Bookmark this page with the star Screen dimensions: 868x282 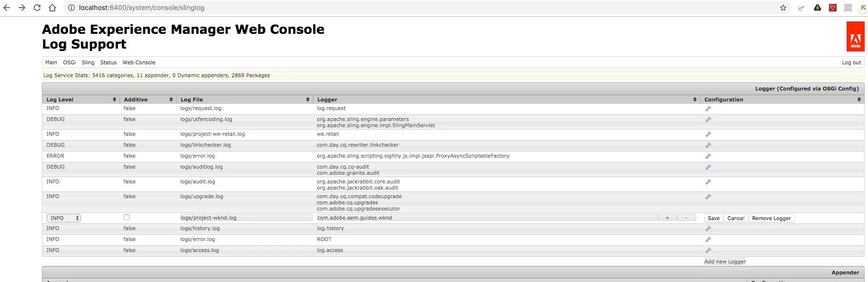tap(783, 8)
